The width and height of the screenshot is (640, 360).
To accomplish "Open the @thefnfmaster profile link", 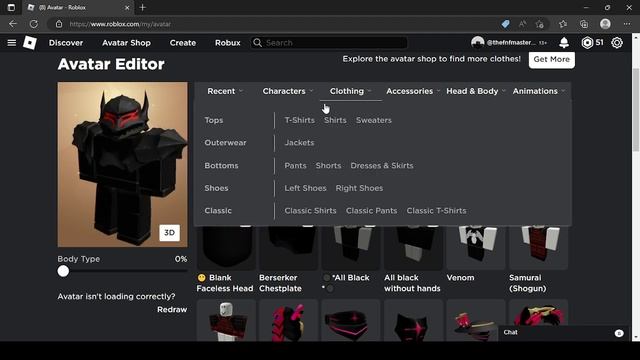I will tap(511, 42).
